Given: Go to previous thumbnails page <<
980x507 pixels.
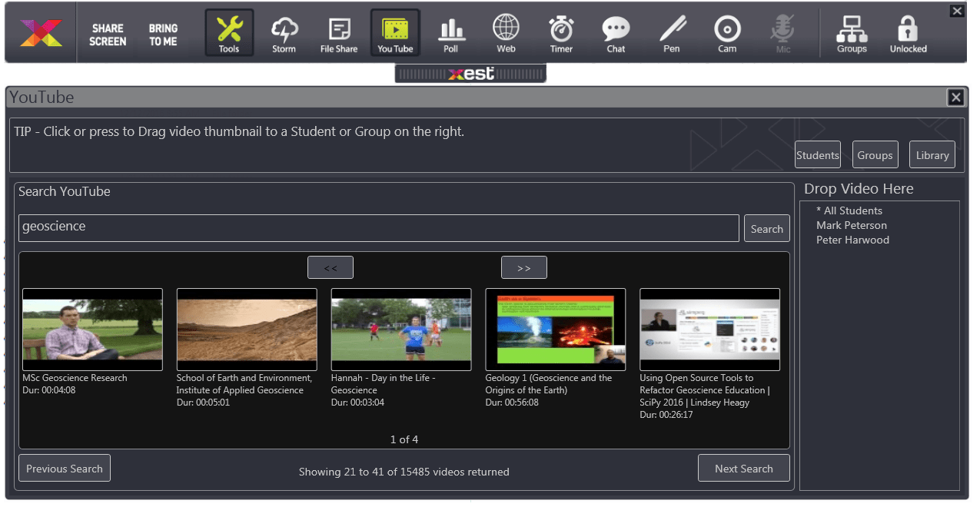Looking at the screenshot, I should coord(331,267).
